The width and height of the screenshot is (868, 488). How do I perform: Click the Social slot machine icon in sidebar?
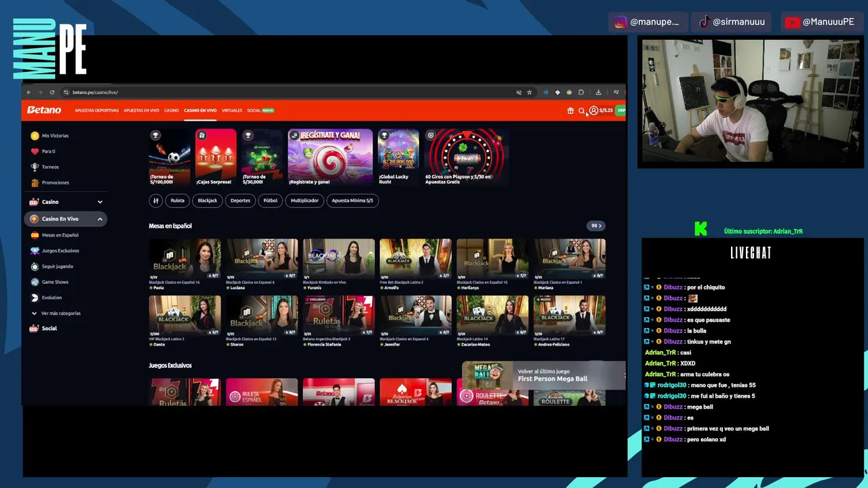pyautogui.click(x=34, y=328)
